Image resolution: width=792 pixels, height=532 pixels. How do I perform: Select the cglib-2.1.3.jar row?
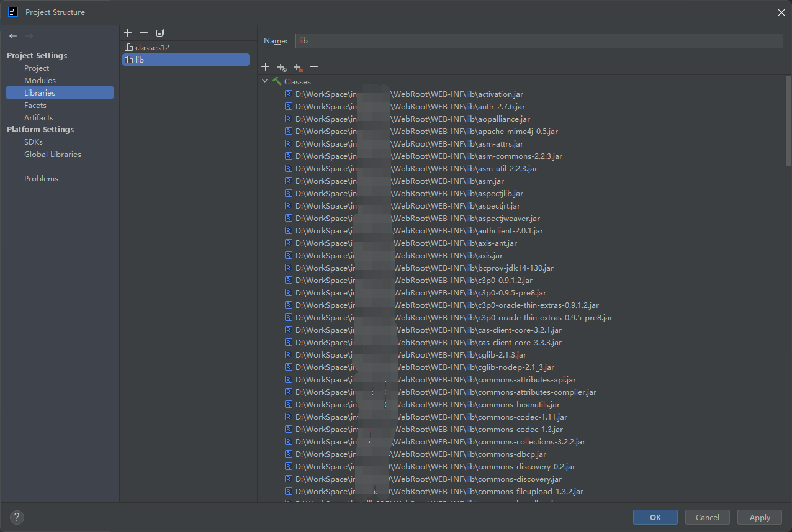pos(405,354)
